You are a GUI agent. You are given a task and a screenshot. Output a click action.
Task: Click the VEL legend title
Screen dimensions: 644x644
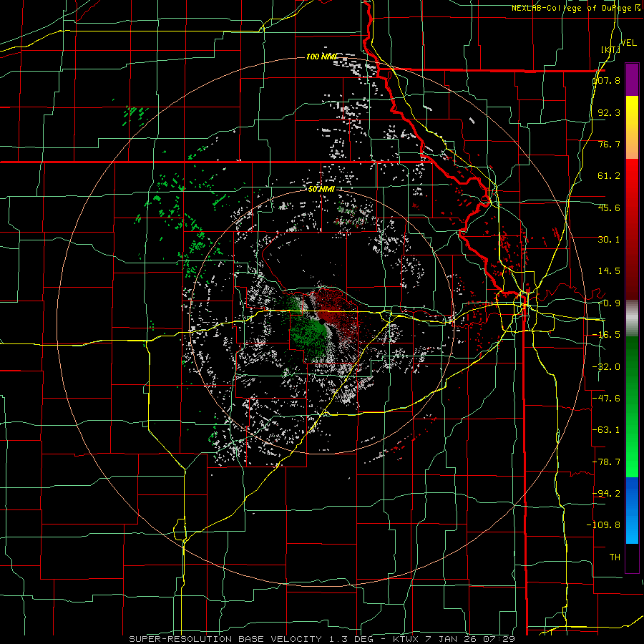[x=628, y=43]
